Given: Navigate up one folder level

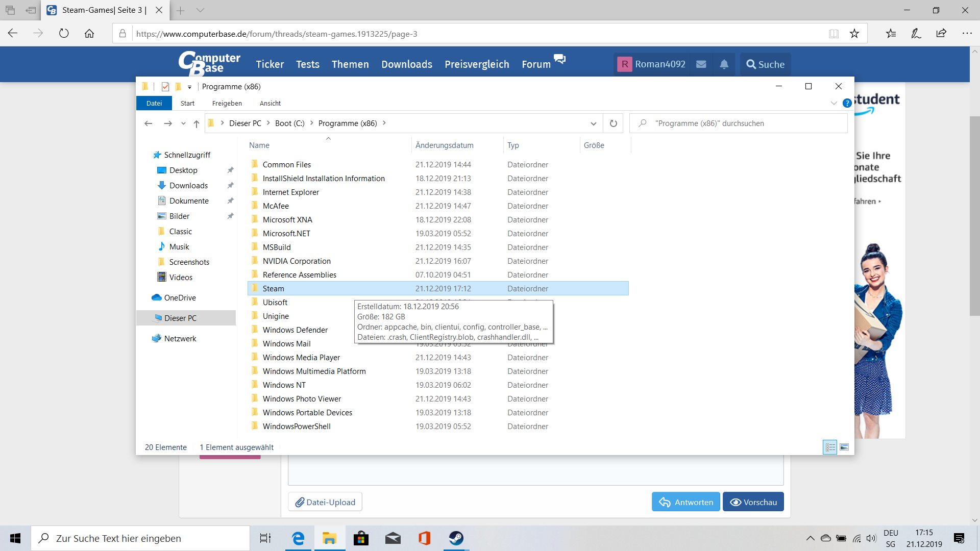Looking at the screenshot, I should [x=197, y=123].
